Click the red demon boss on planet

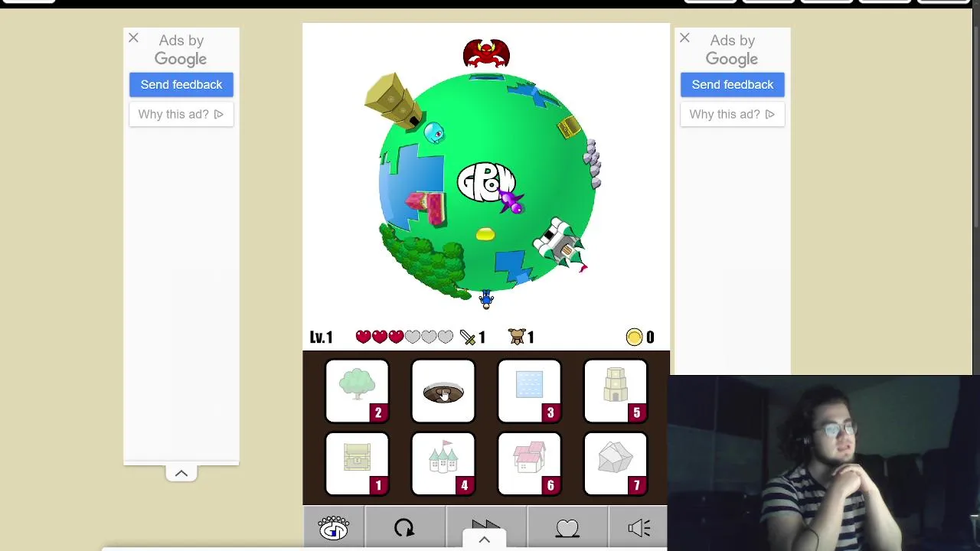click(486, 54)
